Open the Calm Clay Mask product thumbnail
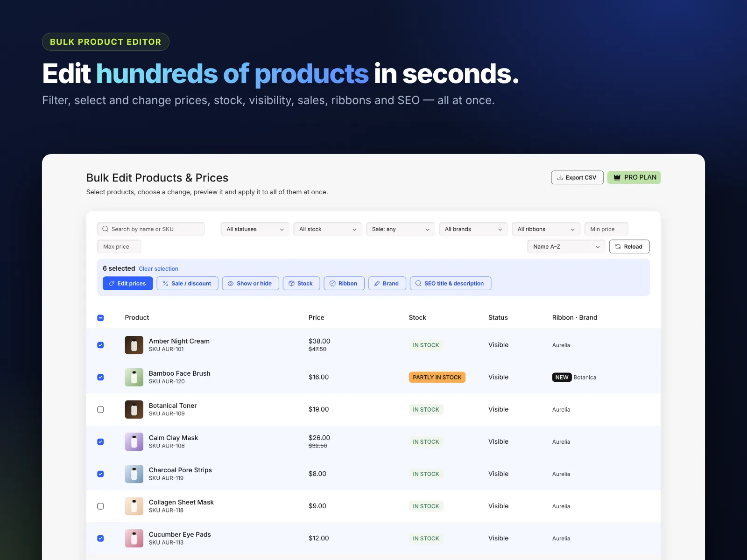747x560 pixels. pyautogui.click(x=134, y=441)
